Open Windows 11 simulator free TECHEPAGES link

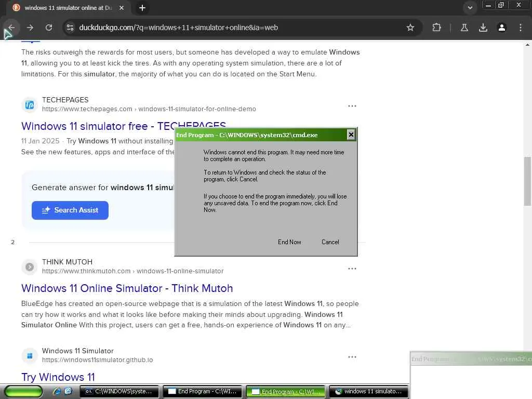click(124, 126)
